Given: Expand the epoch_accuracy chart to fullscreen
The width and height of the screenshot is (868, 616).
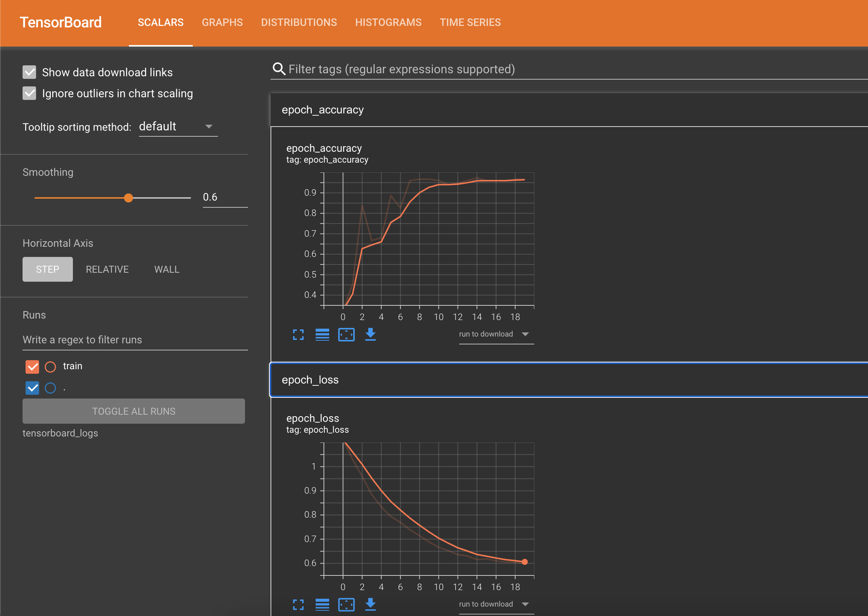Looking at the screenshot, I should pyautogui.click(x=298, y=335).
